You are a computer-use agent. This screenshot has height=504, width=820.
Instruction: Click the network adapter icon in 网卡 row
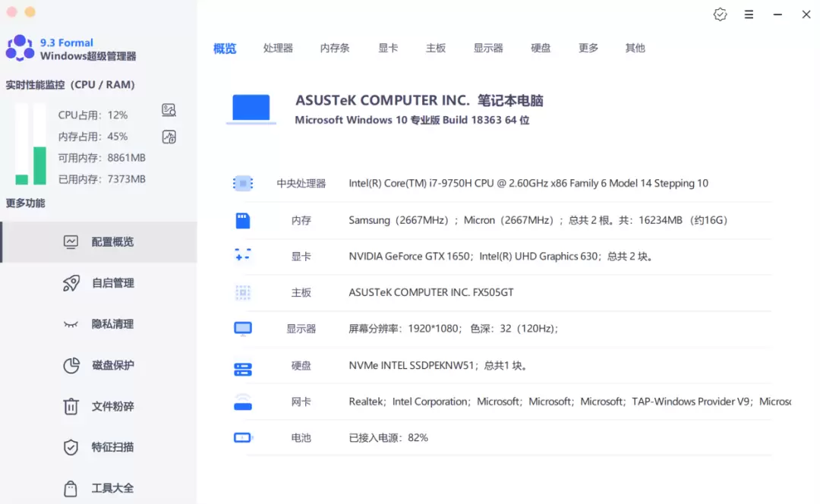243,402
